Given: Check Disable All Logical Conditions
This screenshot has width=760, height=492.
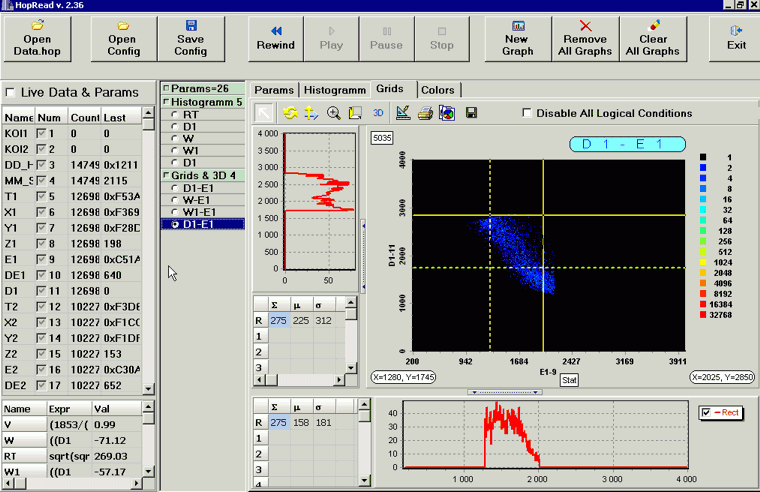Looking at the screenshot, I should (527, 113).
